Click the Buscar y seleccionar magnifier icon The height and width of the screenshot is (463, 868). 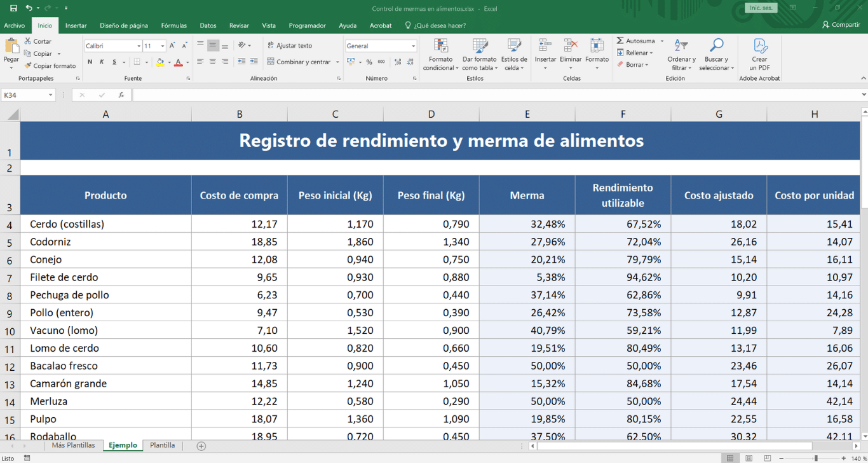(716, 46)
